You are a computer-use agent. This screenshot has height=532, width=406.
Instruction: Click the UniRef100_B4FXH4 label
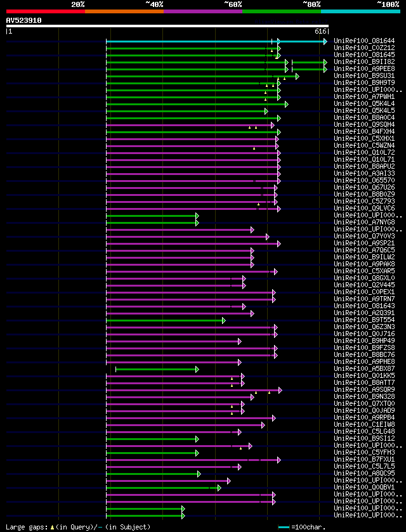pos(364,131)
